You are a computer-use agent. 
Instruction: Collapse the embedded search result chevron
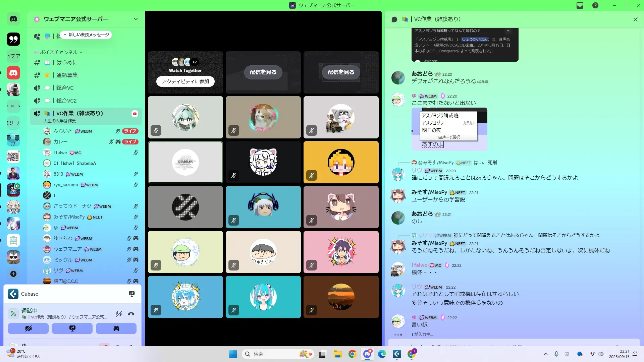click(x=508, y=31)
